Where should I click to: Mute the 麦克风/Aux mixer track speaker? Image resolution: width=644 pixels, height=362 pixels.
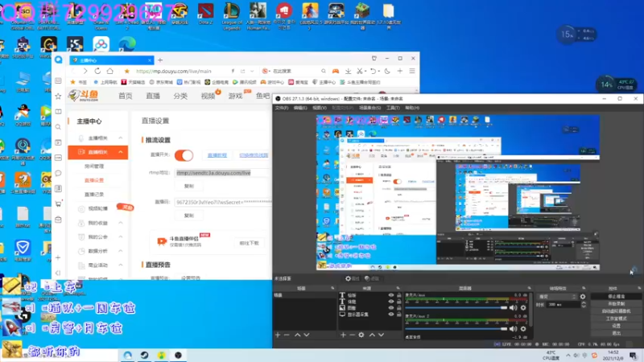513,307
